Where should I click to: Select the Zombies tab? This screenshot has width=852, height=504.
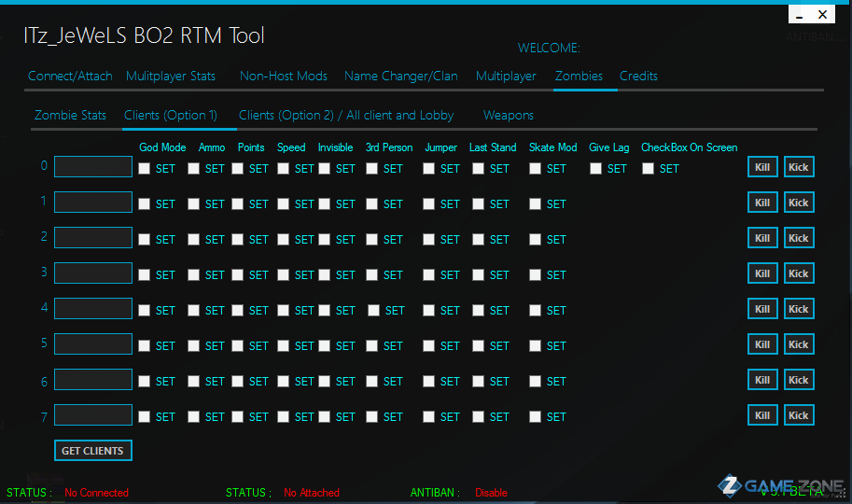[x=579, y=77]
